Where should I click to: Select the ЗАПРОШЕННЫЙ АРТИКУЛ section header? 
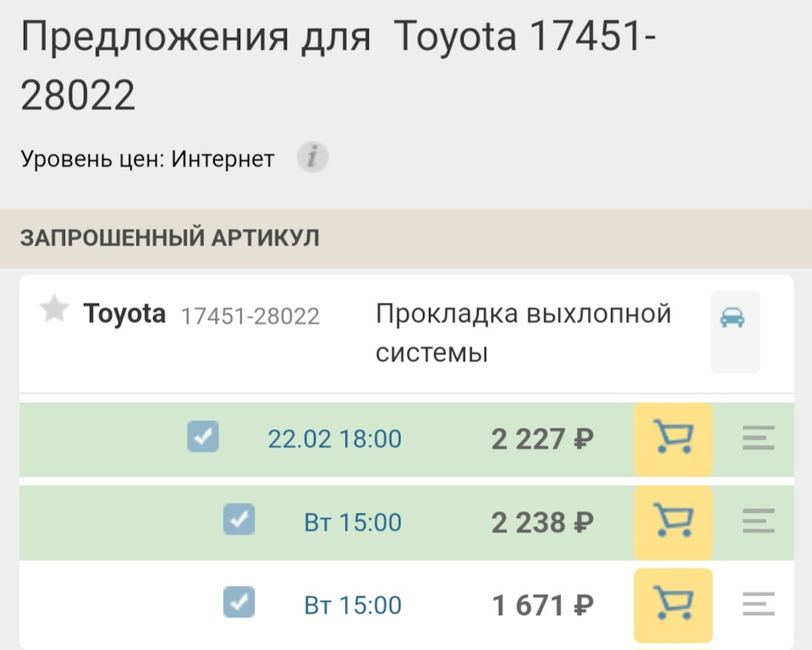tap(169, 238)
